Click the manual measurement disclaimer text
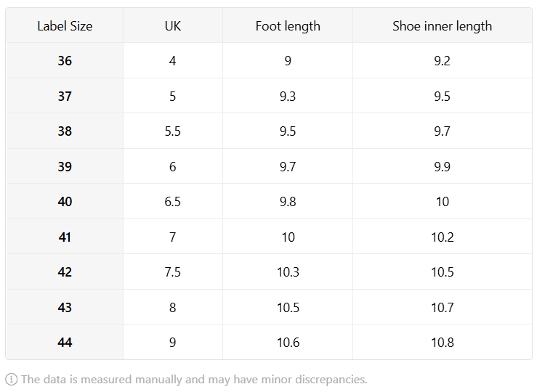 [x=194, y=380]
